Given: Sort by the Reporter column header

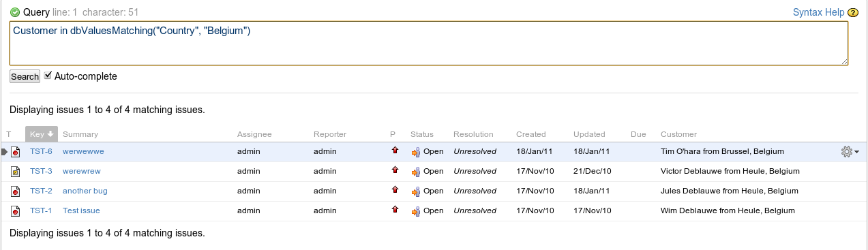Looking at the screenshot, I should coord(330,134).
